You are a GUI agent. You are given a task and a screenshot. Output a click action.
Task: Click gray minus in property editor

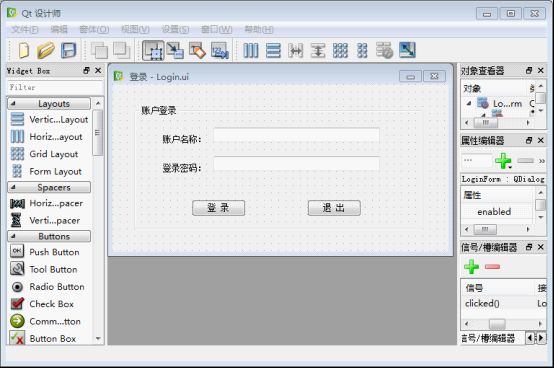525,161
